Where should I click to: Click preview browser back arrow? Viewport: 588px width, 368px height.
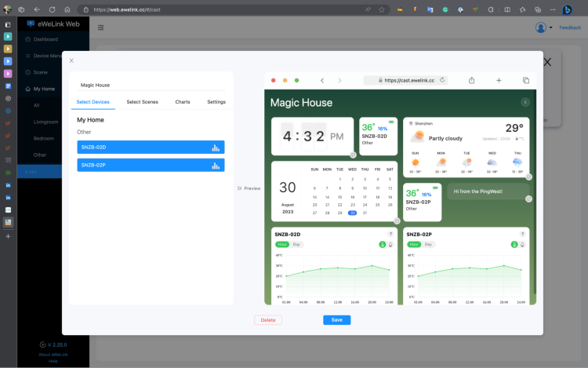322,81
